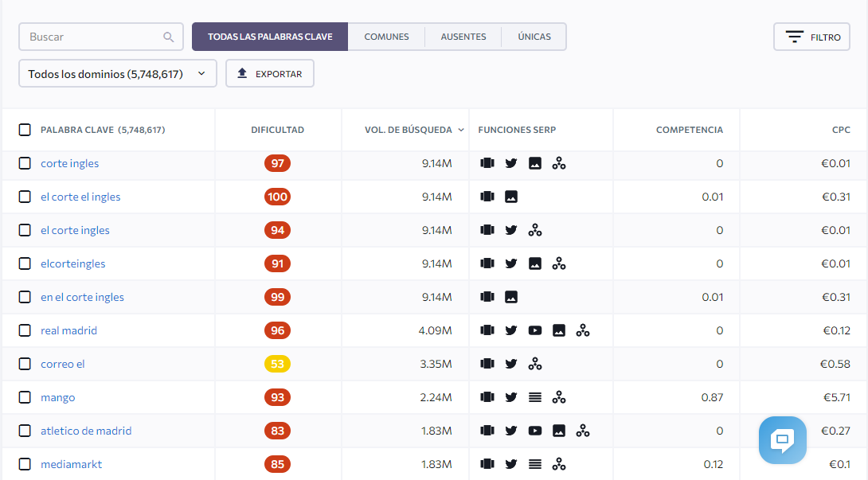868x480 pixels.
Task: Click the sitelinks list icon in mediamarkt row
Action: [535, 464]
